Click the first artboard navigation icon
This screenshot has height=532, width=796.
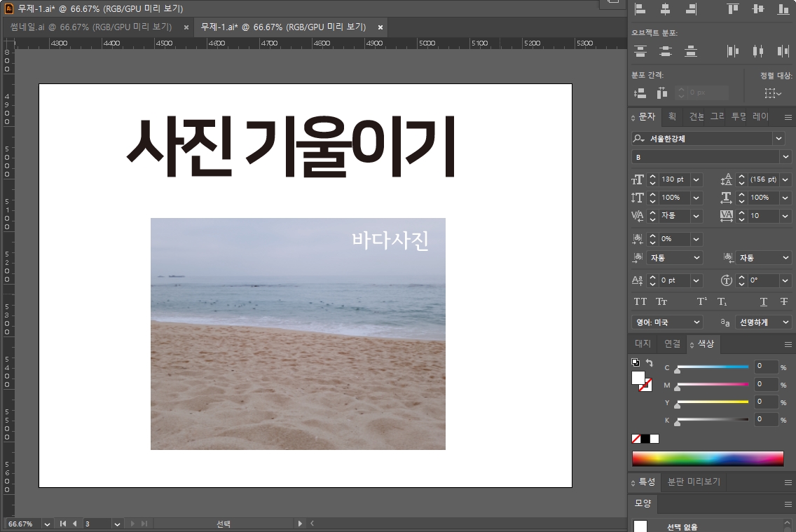click(x=63, y=524)
